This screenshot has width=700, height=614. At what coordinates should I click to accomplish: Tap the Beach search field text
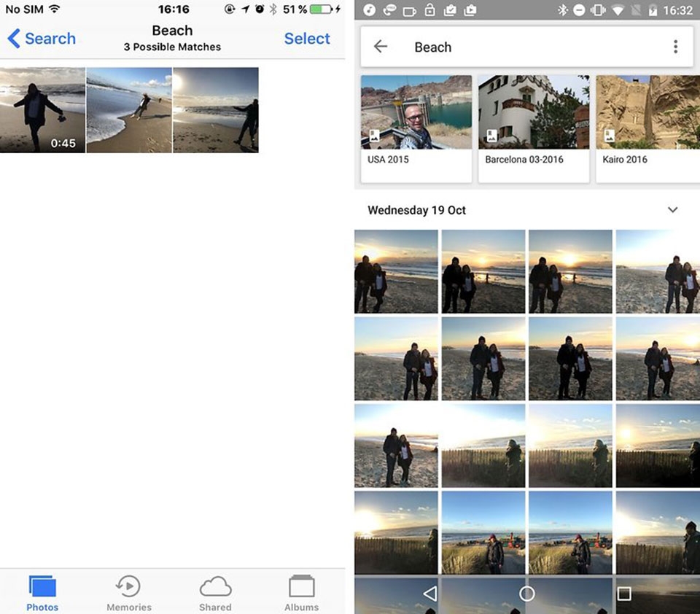point(432,47)
